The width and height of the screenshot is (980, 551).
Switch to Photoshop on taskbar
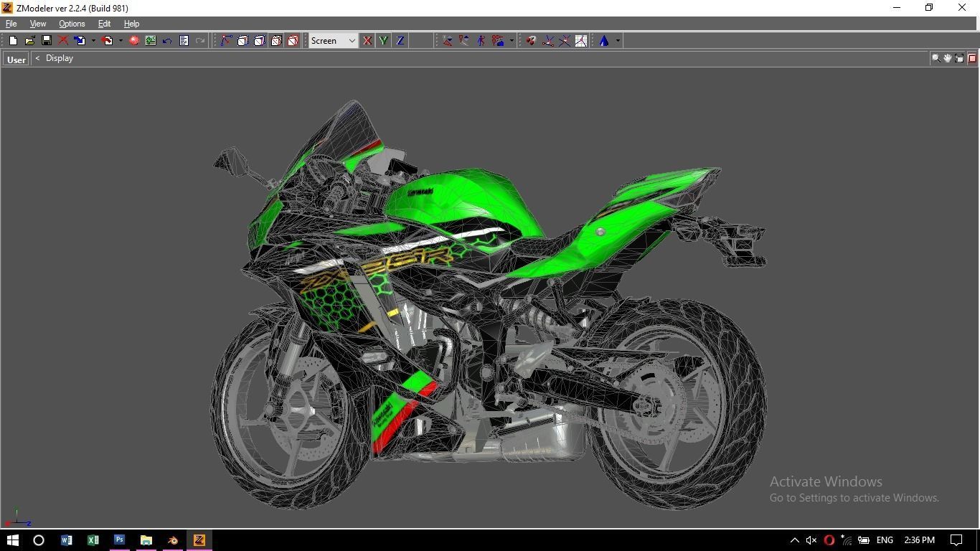coord(119,540)
